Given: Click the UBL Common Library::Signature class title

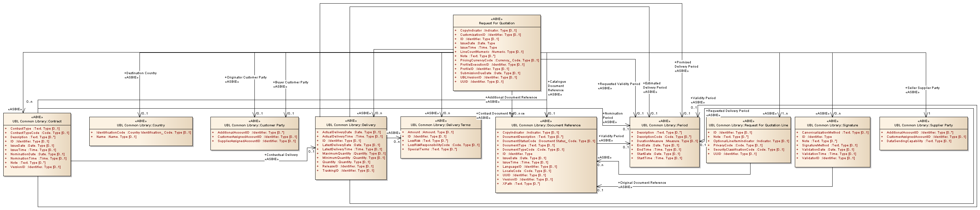Looking at the screenshot, I should [x=832, y=125].
